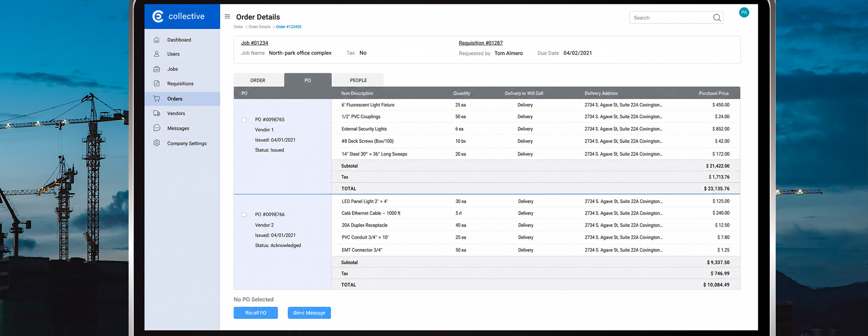Open Company Settings in the sidebar

tap(182, 143)
